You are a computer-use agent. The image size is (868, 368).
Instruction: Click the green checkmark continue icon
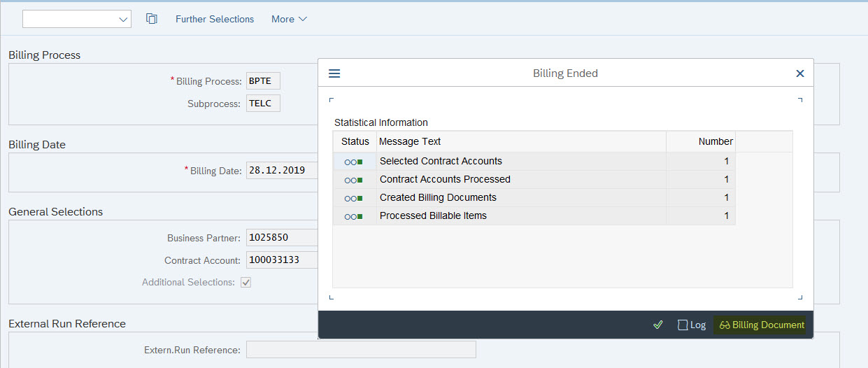pyautogui.click(x=657, y=325)
